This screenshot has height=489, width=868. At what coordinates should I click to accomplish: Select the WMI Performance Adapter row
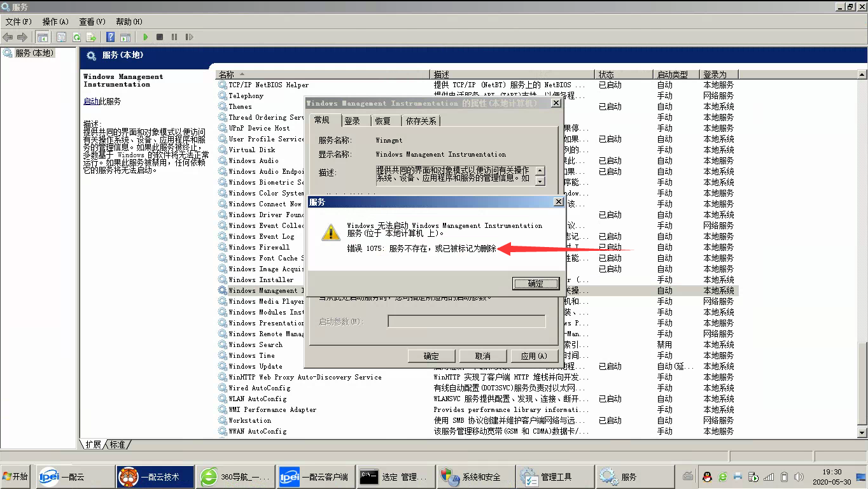click(x=477, y=409)
